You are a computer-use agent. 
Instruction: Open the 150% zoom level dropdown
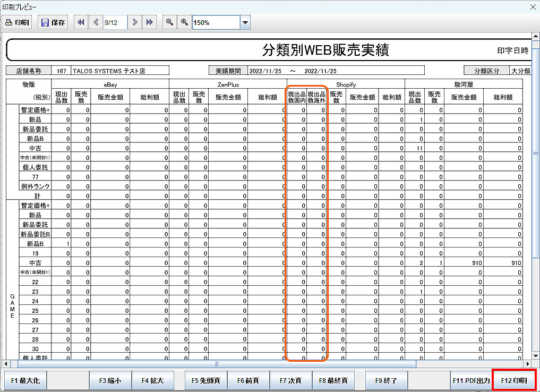245,23
